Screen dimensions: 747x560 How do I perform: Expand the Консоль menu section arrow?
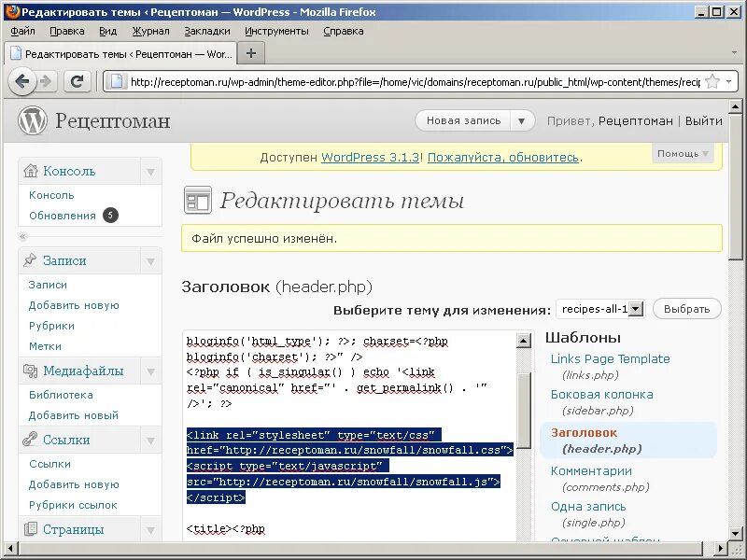point(151,172)
